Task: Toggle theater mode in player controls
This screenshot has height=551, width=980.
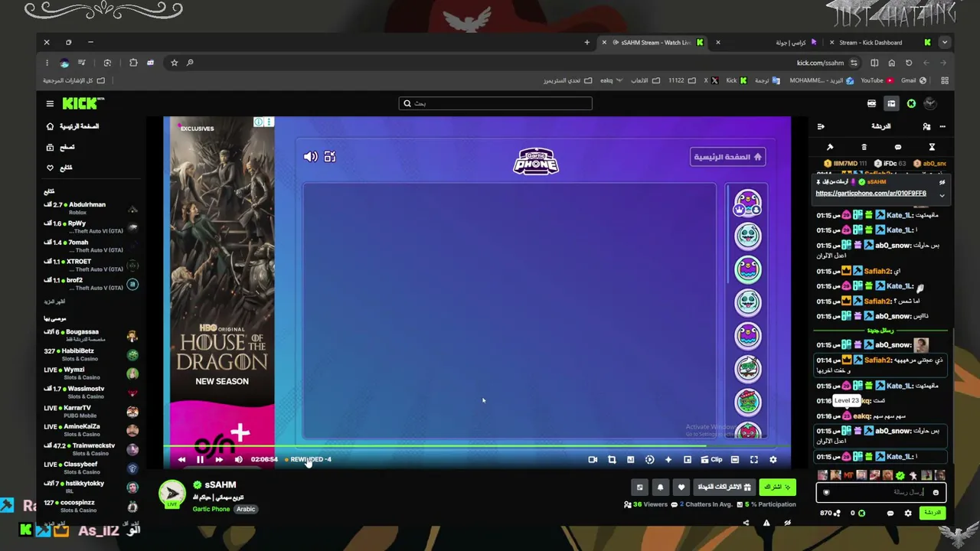Action: 735,460
